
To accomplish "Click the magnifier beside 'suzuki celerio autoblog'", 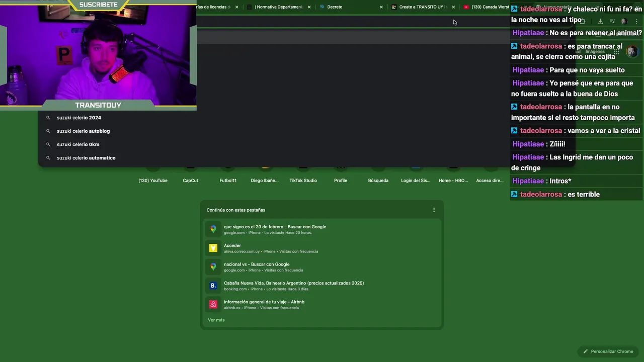I will (x=48, y=131).
